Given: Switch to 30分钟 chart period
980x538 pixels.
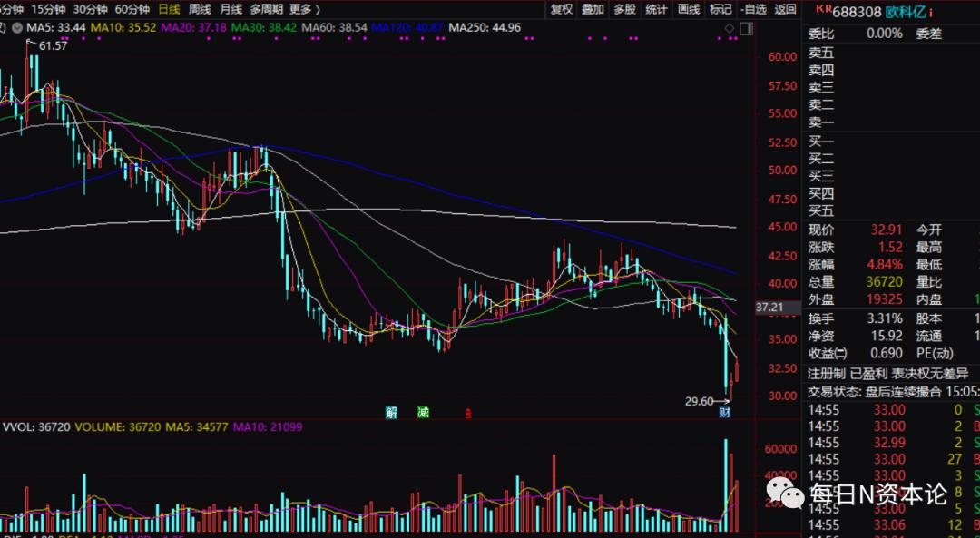Looking at the screenshot, I should tap(90, 9).
